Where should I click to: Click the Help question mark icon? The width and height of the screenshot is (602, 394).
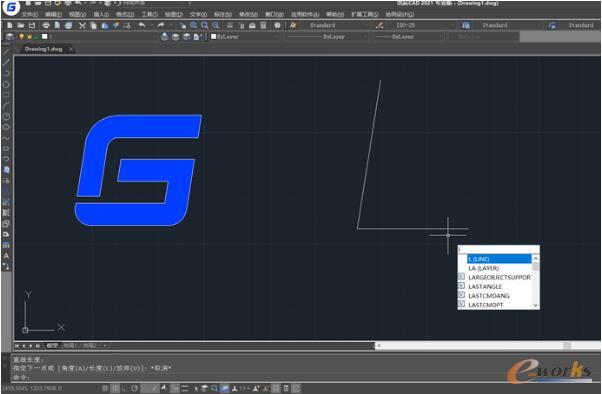277,25
